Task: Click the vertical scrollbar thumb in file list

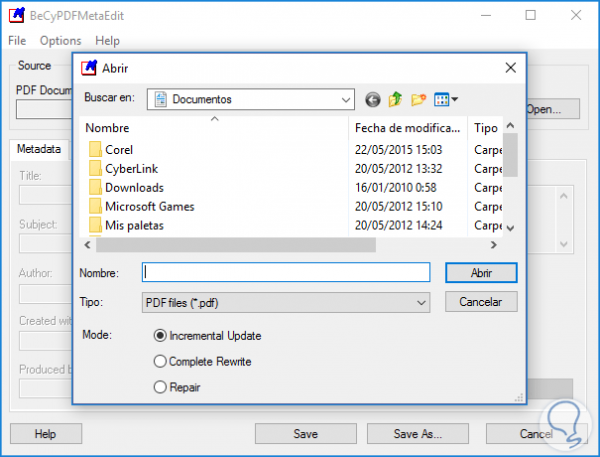Action: pos(510,155)
